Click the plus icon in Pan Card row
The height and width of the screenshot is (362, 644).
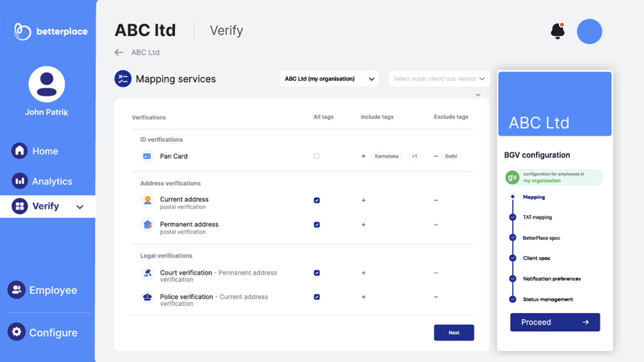363,156
